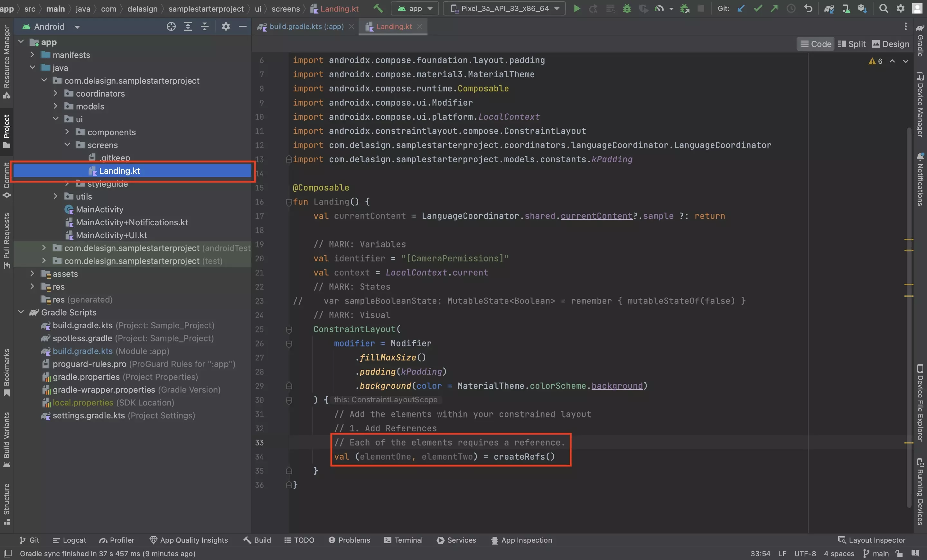Click the Pixel_3a_API_33_x86_64 device dropdown

(x=505, y=8)
